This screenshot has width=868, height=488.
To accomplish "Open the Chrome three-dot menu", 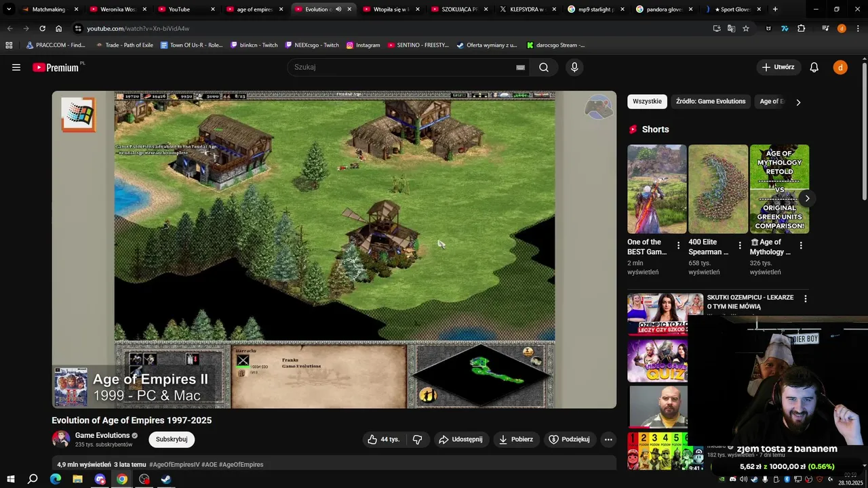I will click(x=857, y=28).
